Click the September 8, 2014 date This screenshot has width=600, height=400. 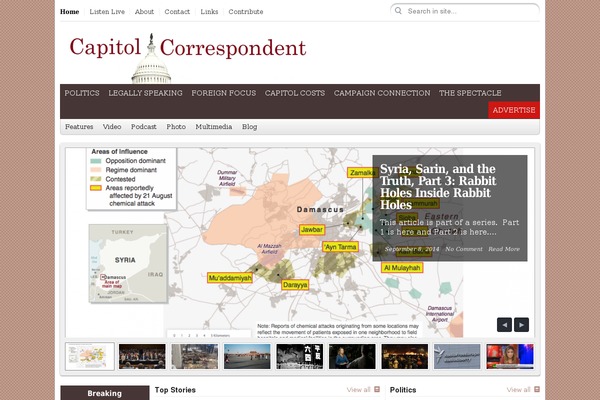point(412,249)
